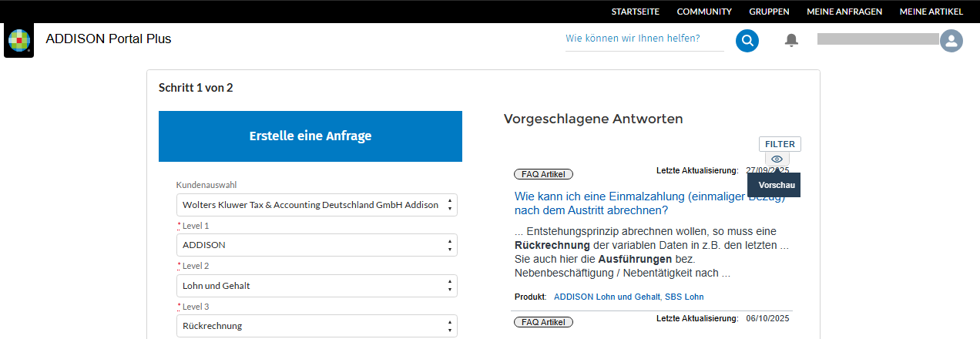Click the 'ADDISON Portal Plus' title
Image resolution: width=980 pixels, height=339 pixels.
click(109, 39)
